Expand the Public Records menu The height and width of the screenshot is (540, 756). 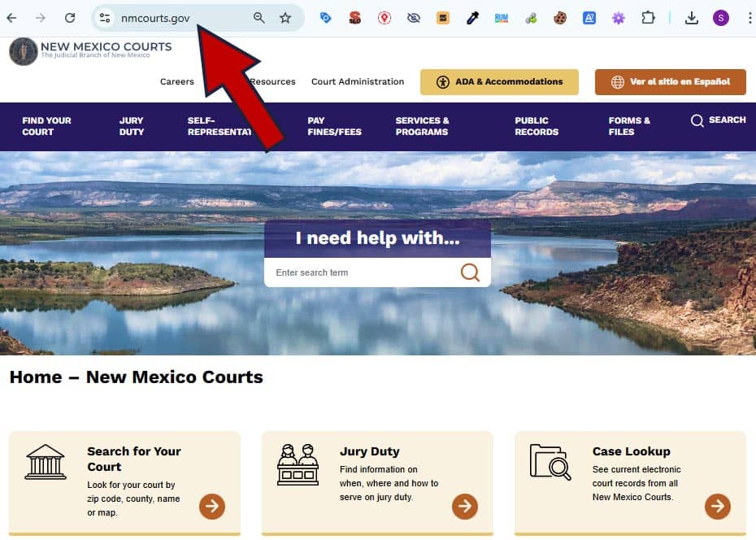click(536, 126)
